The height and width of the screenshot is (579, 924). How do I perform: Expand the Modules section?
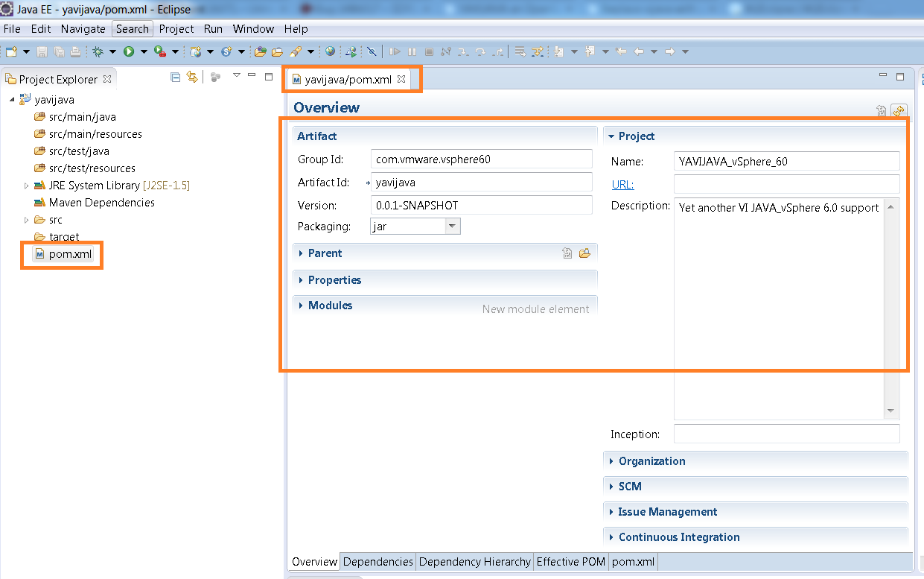click(301, 306)
